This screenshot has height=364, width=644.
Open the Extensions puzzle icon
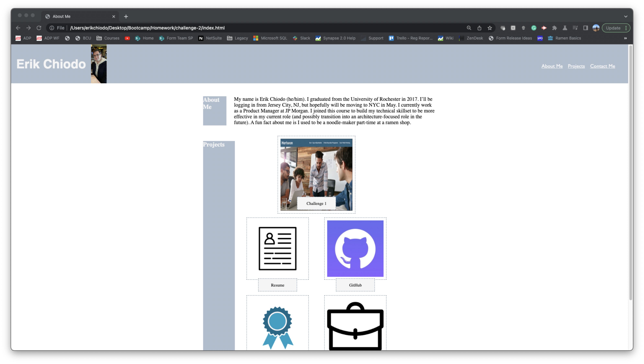pos(554,28)
